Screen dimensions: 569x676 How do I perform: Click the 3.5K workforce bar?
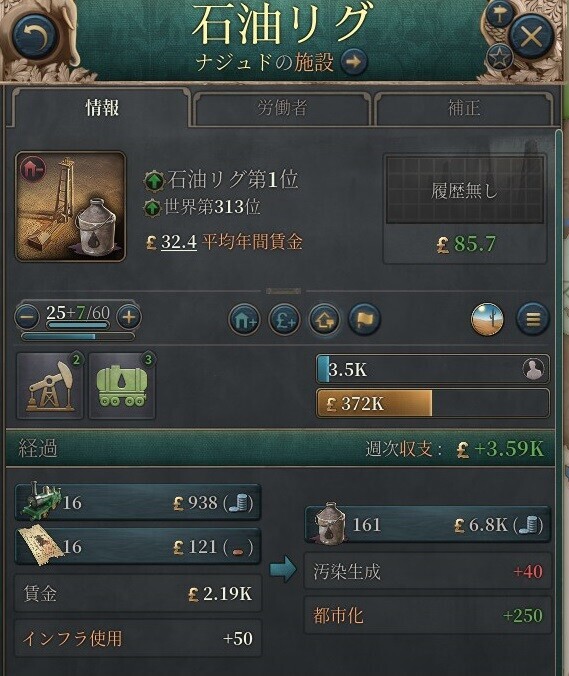(433, 369)
